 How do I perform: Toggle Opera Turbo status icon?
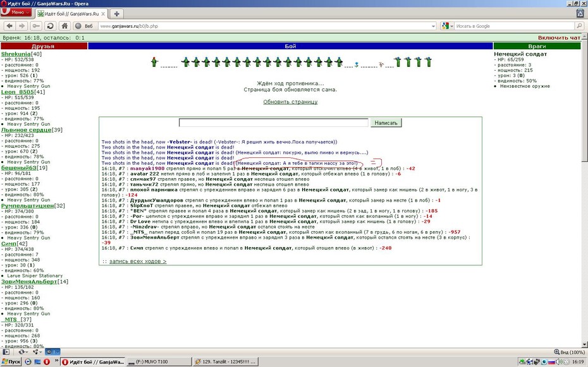(49, 352)
